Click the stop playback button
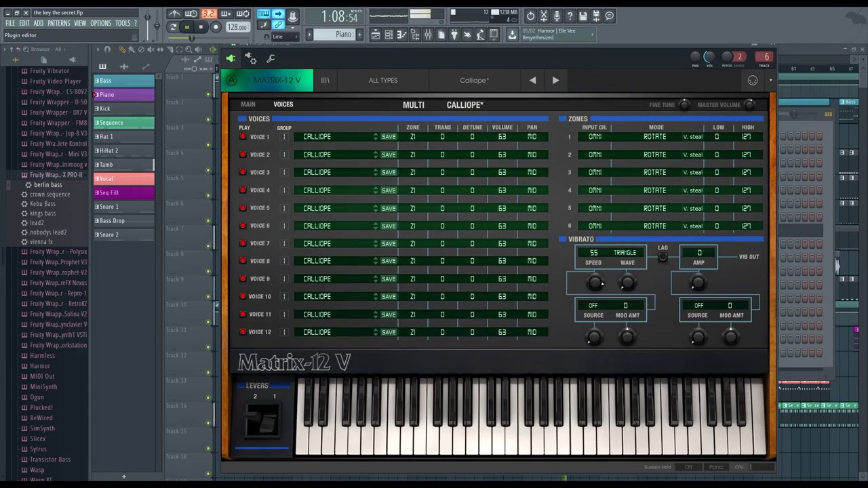Screen dimensions: 868x488 tap(201, 27)
